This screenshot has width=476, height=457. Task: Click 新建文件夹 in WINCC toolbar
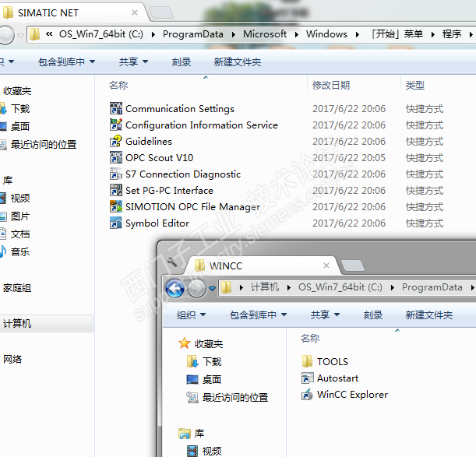click(x=429, y=315)
